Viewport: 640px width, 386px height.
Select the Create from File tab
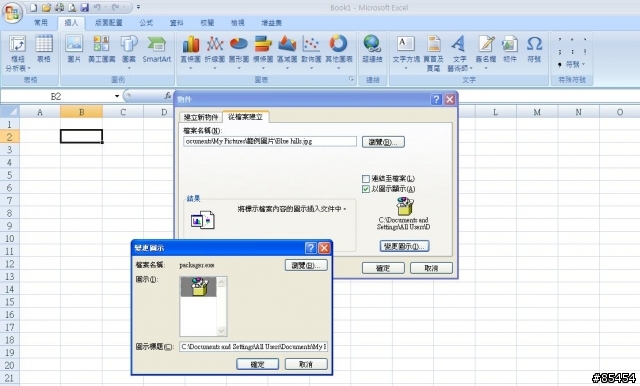(x=245, y=117)
